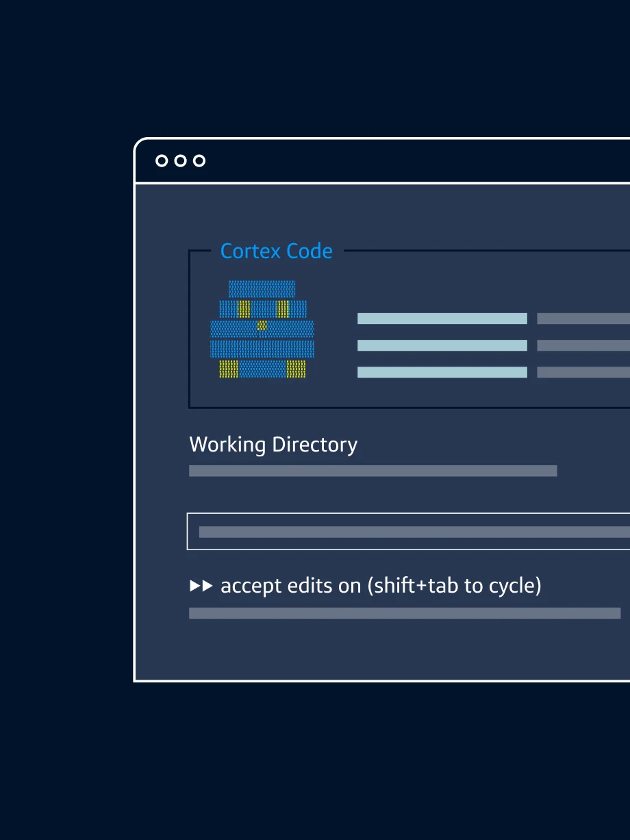The width and height of the screenshot is (630, 840).
Task: Click the gray path bar under Working Directory
Action: [373, 471]
